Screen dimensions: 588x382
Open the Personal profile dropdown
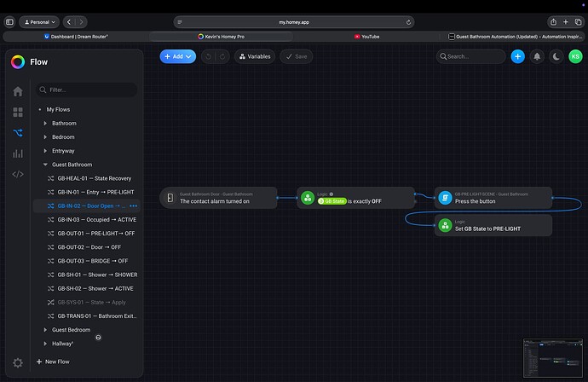click(x=39, y=22)
